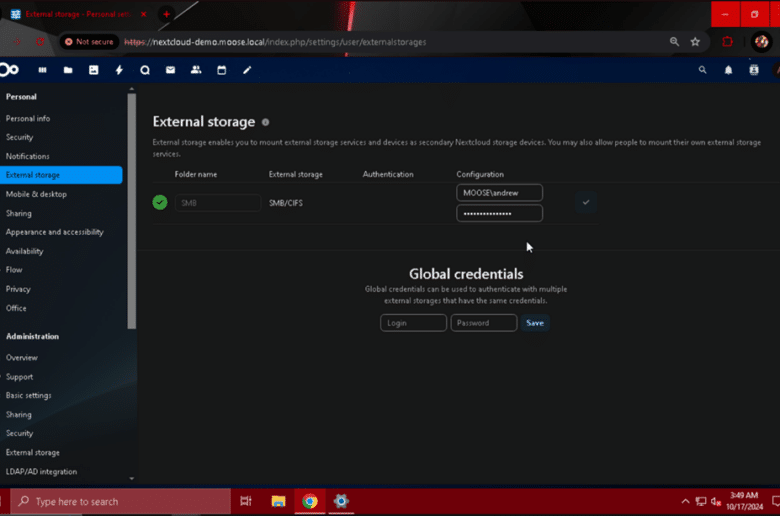Open the Talk app icon

145,70
